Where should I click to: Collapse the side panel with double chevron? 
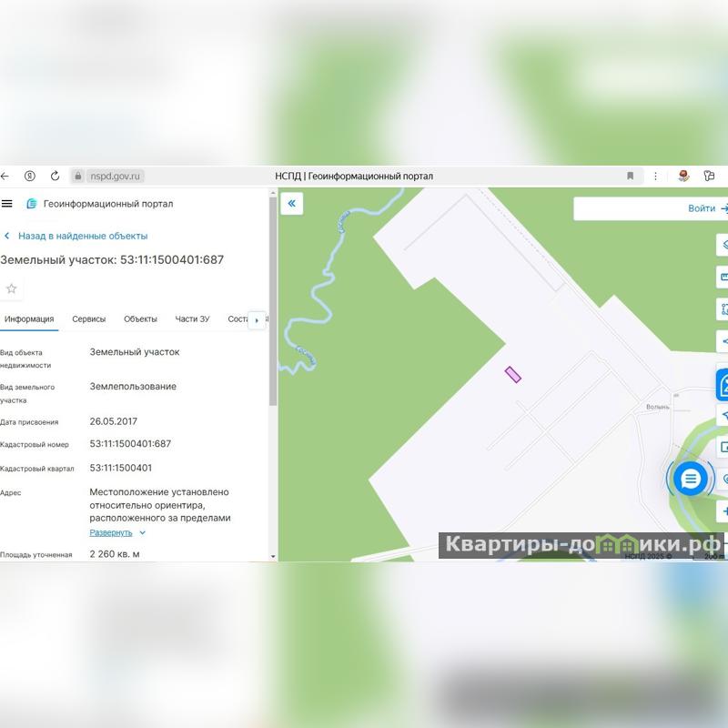coord(291,204)
